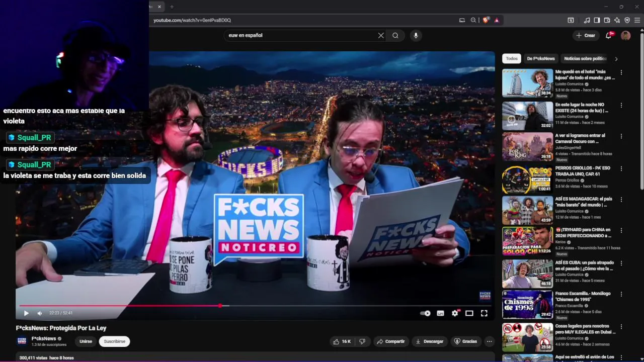644x362 pixels.
Task: Click the zoom-out magnifier in address bar
Action: coord(473,20)
